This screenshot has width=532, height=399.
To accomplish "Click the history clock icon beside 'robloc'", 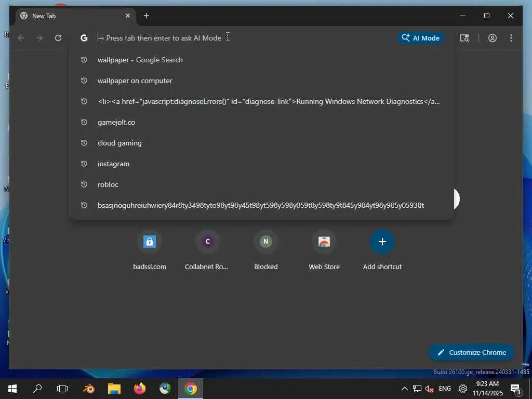I will click(84, 184).
